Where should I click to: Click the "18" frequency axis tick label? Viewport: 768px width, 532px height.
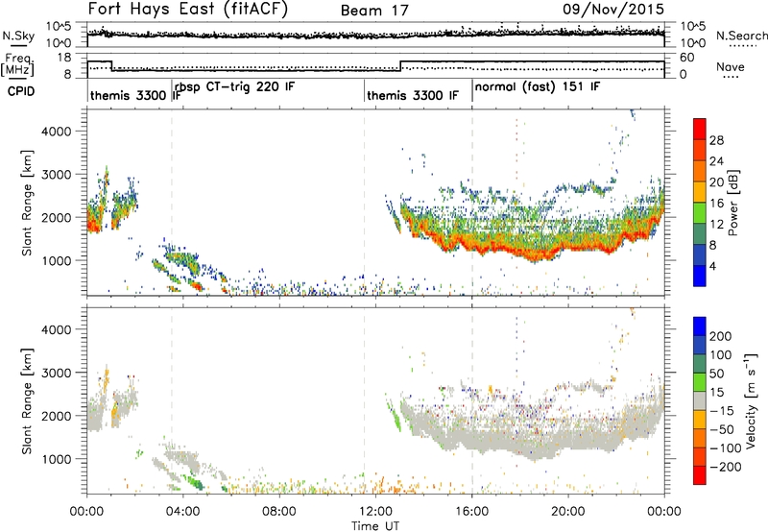65,58
